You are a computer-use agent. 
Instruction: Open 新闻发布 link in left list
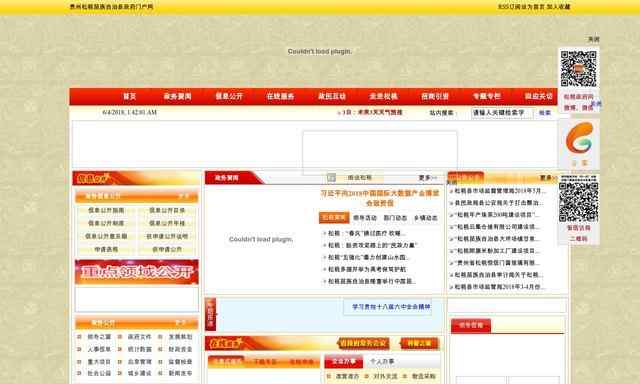(x=180, y=373)
